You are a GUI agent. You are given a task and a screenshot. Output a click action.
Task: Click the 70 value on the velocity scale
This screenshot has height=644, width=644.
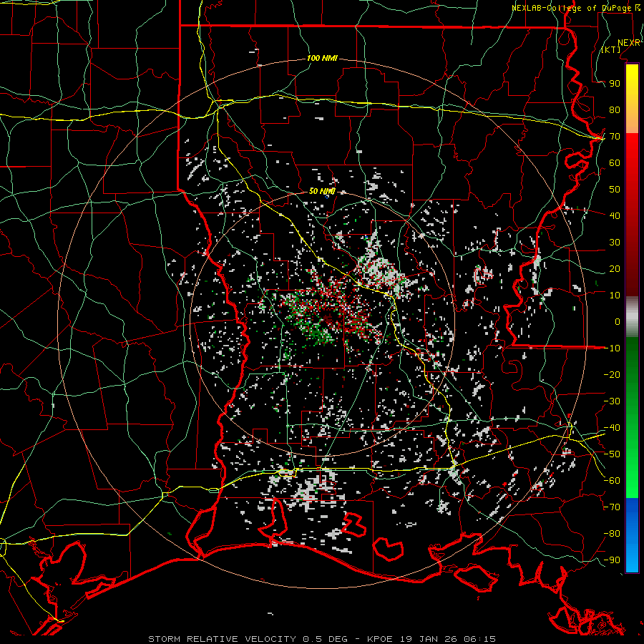click(x=615, y=137)
